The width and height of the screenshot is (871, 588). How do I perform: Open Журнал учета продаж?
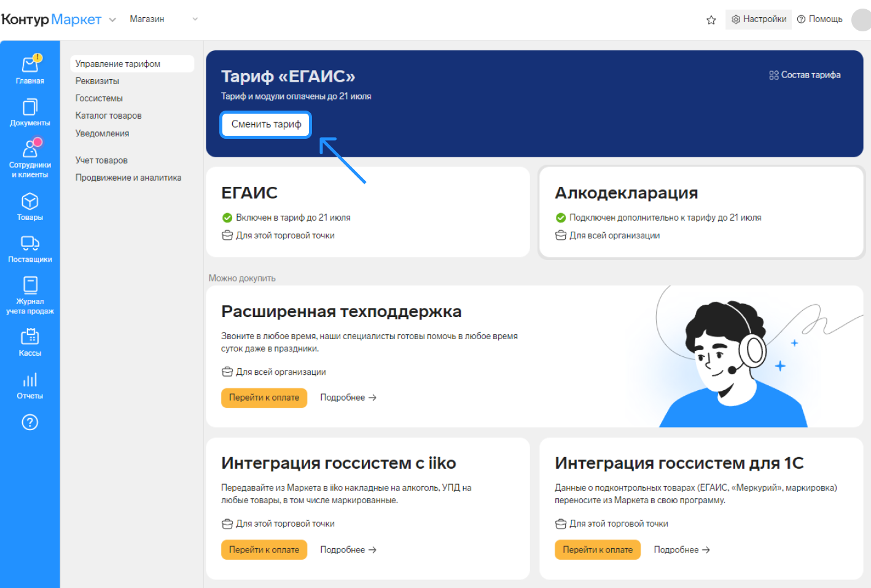click(30, 296)
